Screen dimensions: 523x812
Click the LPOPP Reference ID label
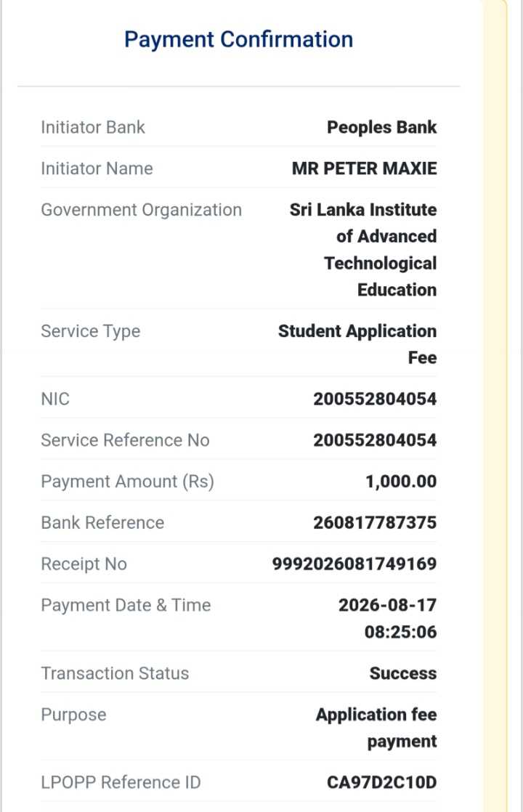121,782
